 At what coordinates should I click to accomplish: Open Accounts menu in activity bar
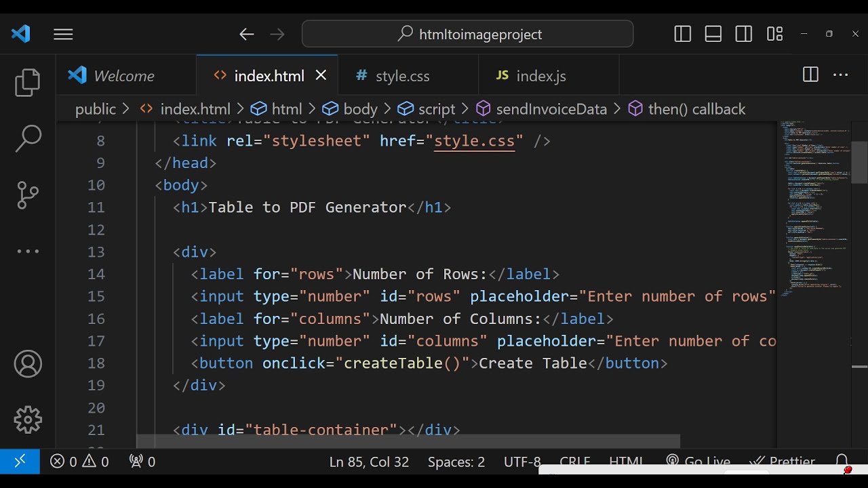tap(28, 365)
